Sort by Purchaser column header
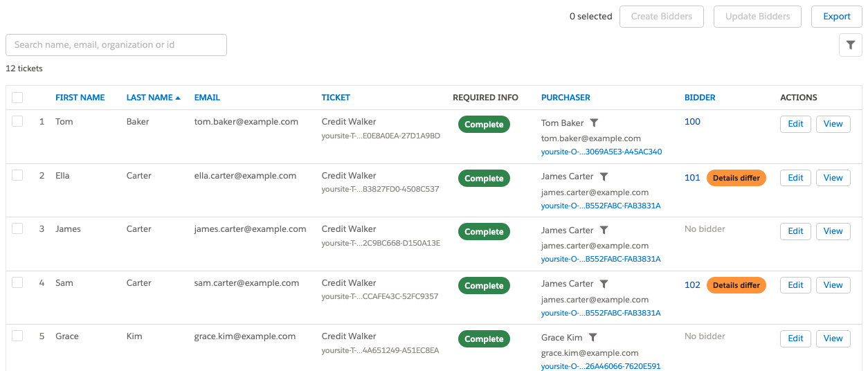This screenshot has height=371, width=868. click(x=566, y=98)
